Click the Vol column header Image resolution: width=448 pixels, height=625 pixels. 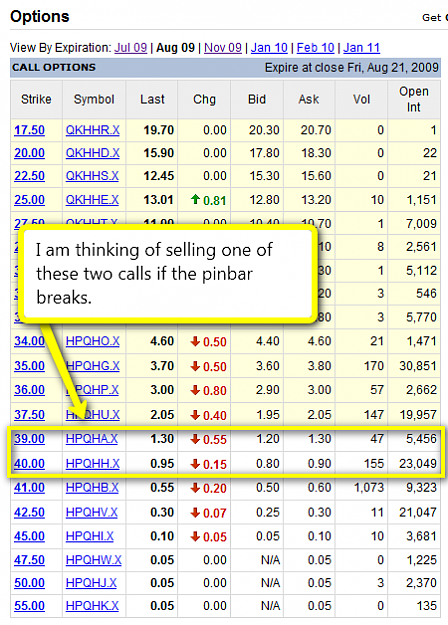click(x=362, y=99)
